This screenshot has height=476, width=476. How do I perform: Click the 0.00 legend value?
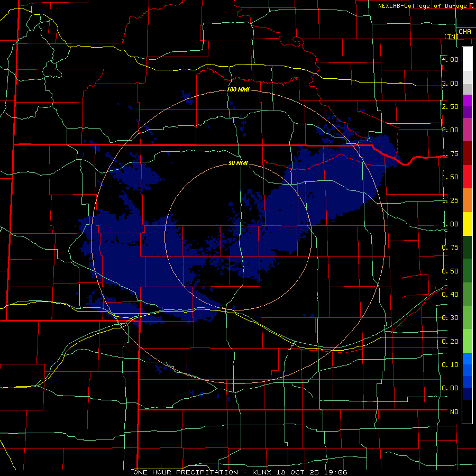450,388
